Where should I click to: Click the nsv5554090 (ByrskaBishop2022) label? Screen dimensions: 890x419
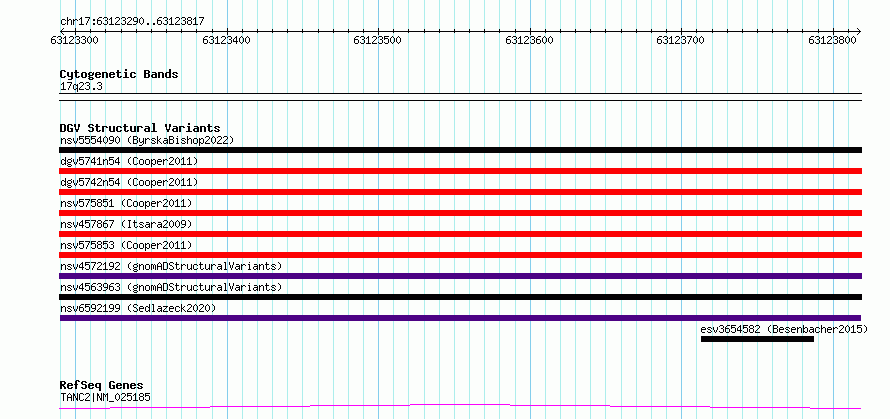[147, 140]
